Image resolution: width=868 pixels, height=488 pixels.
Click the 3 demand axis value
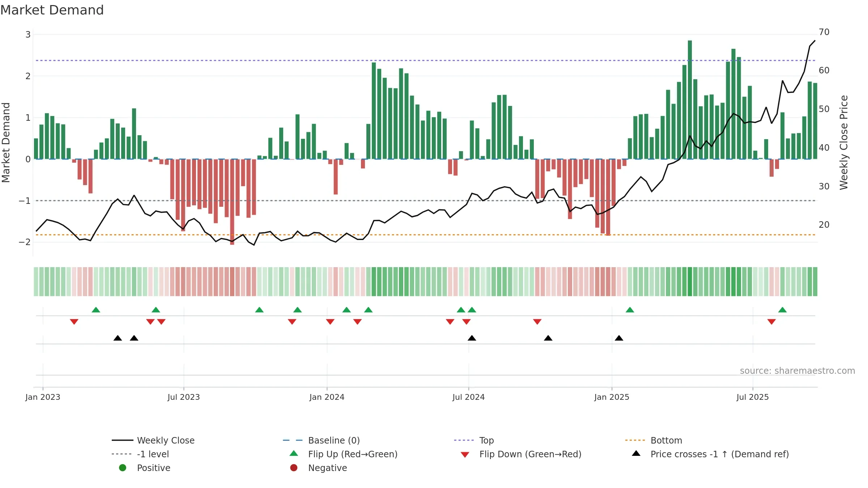28,35
